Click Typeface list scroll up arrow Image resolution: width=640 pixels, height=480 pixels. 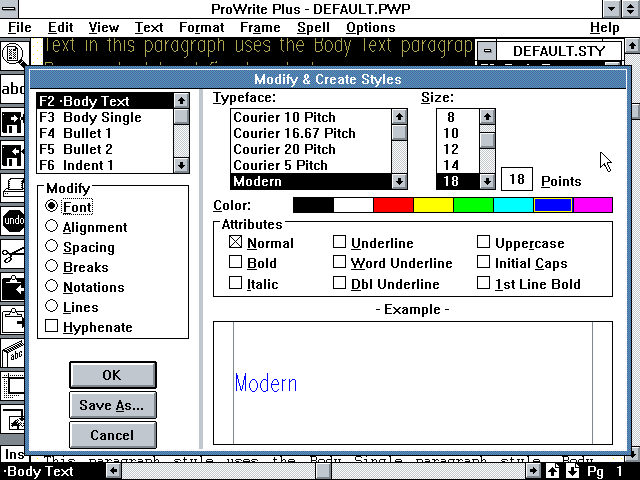coord(399,117)
